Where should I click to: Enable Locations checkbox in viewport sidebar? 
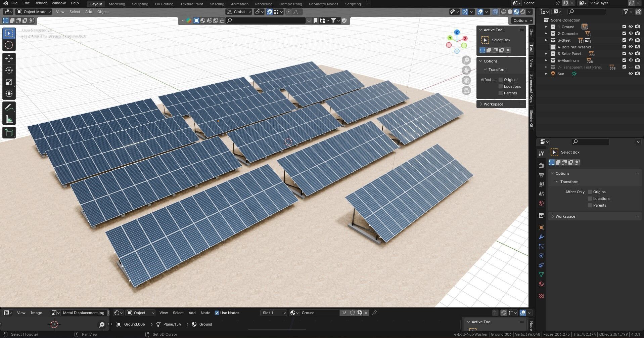501,86
